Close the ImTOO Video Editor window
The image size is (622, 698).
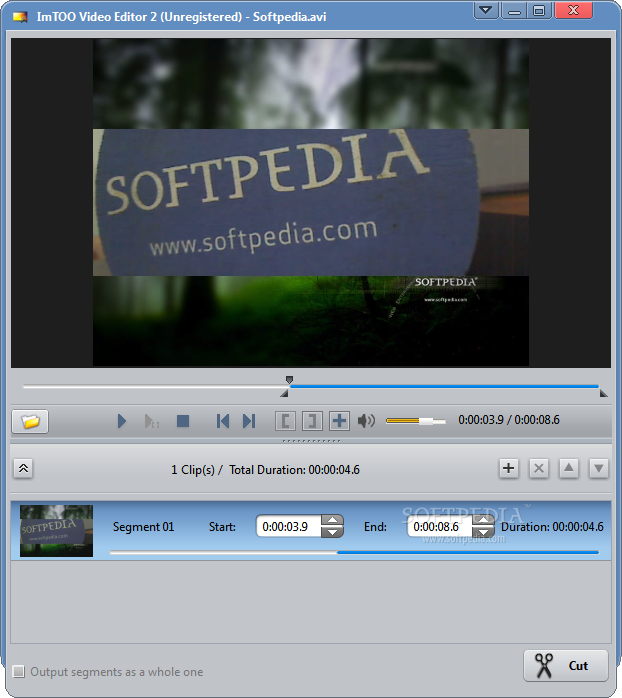click(x=573, y=10)
